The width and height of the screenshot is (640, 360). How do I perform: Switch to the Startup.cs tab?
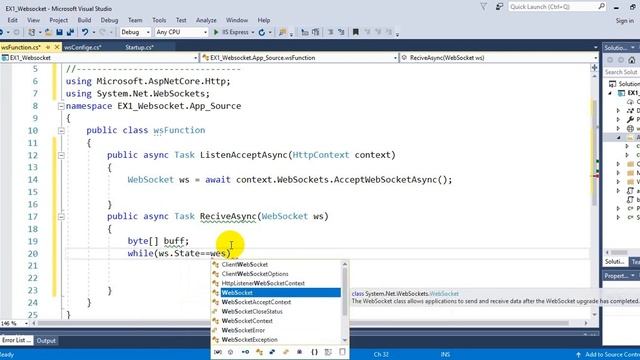(139, 47)
